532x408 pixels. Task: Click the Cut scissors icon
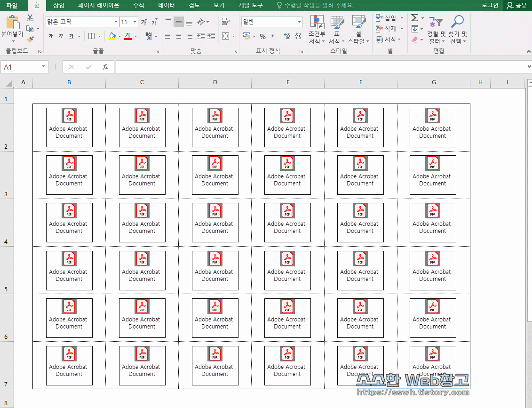(30, 18)
